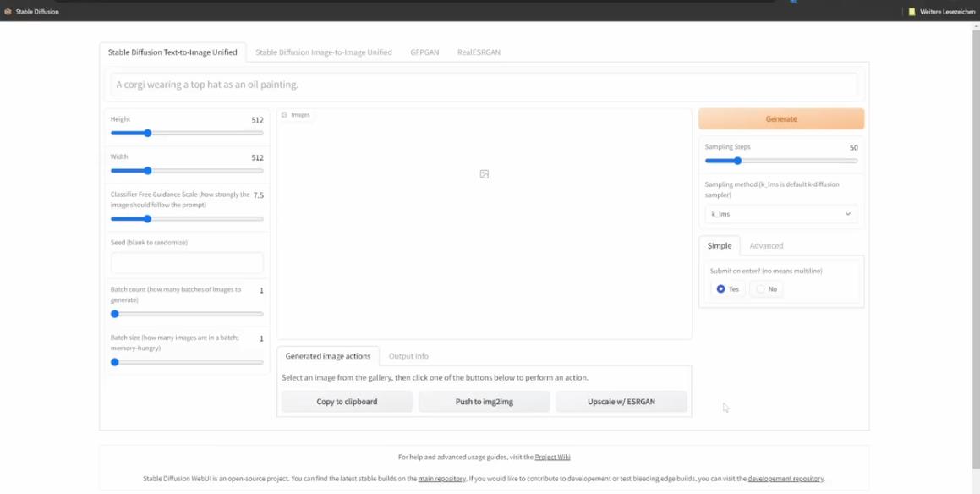Click the Batch count value 1

(261, 290)
